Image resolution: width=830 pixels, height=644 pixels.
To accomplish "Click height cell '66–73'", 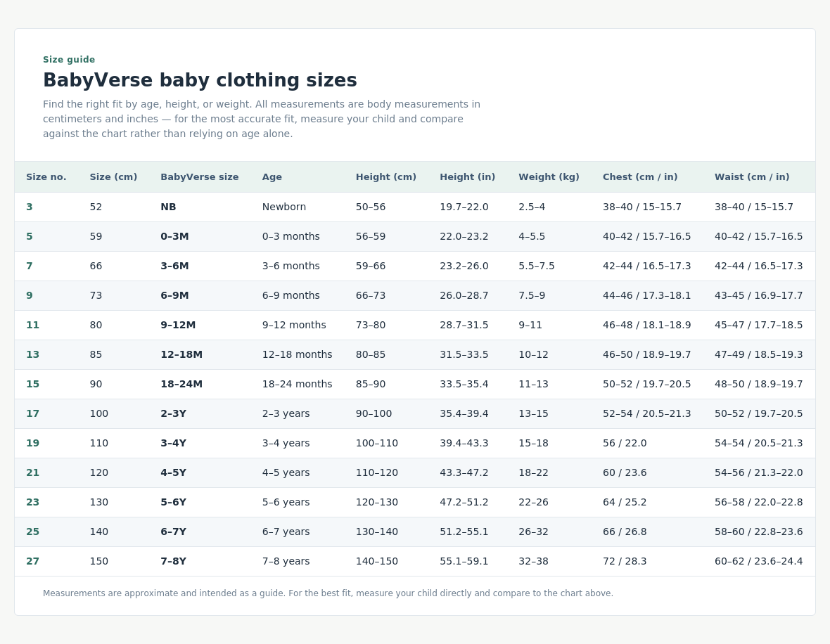I will pyautogui.click(x=371, y=296).
